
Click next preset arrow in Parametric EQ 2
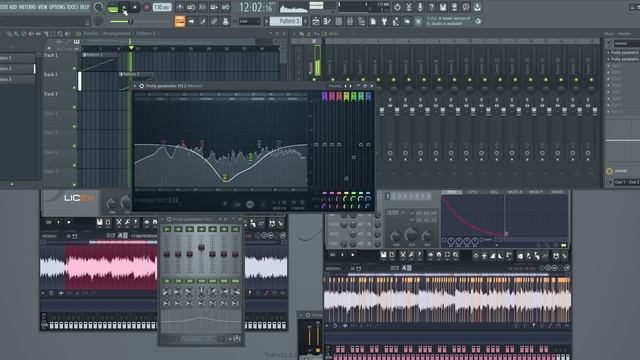[x=350, y=86]
